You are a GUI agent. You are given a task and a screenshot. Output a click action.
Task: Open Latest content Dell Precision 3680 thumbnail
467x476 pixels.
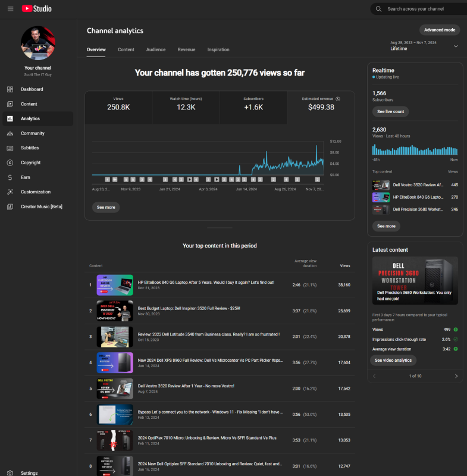(x=415, y=280)
